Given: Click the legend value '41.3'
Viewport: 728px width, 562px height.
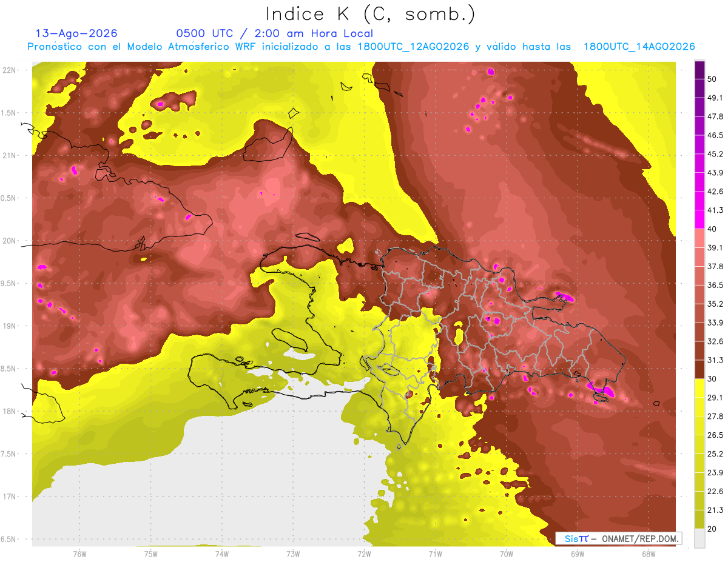Looking at the screenshot, I should 715,210.
